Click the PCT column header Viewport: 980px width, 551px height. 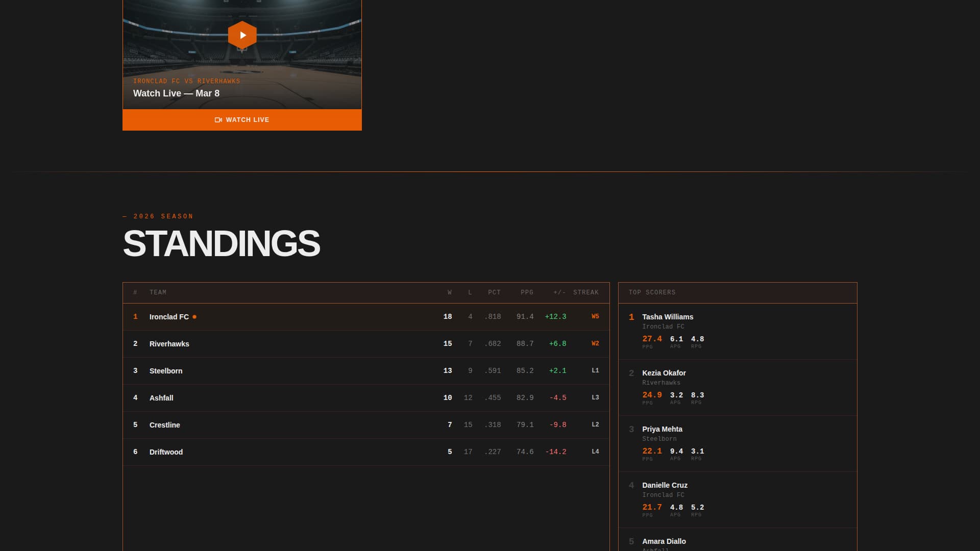click(x=494, y=292)
